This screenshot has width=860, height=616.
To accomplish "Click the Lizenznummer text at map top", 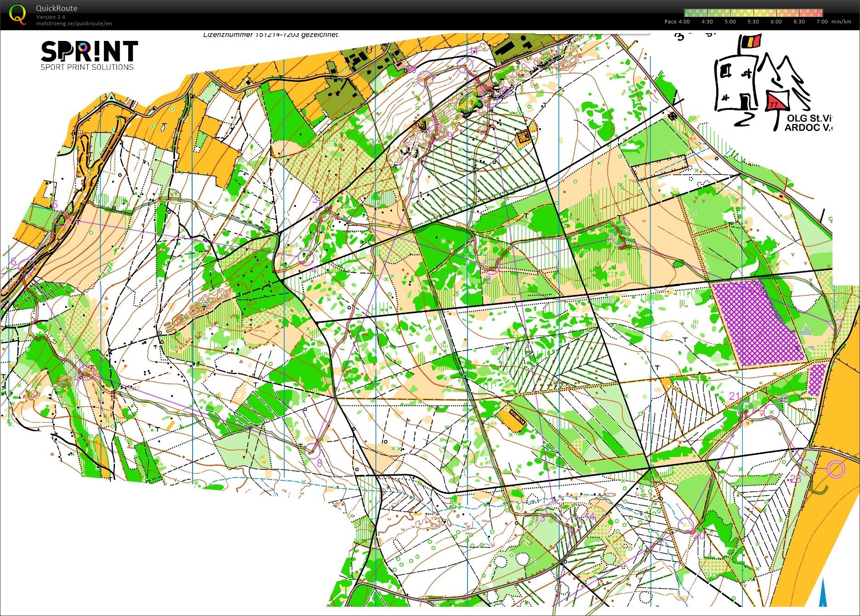I will (x=271, y=34).
